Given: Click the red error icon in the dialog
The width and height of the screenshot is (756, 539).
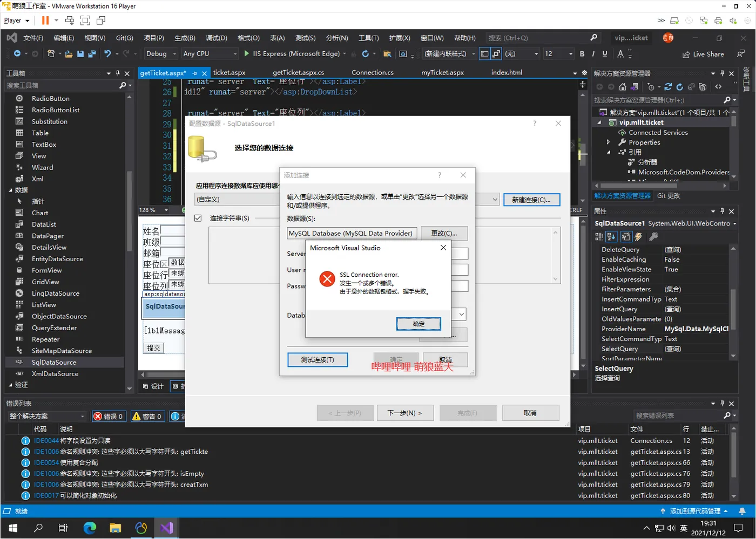Looking at the screenshot, I should [327, 279].
